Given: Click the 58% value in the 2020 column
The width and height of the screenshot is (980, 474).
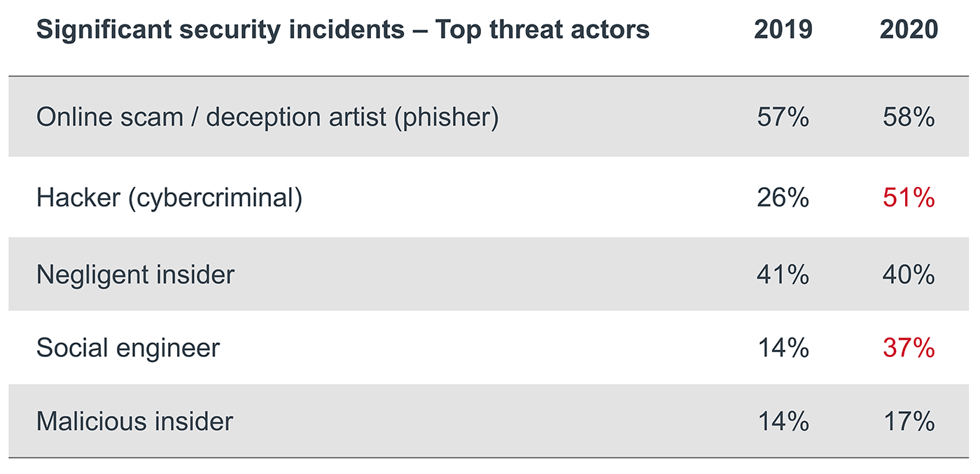Looking at the screenshot, I should click(909, 118).
